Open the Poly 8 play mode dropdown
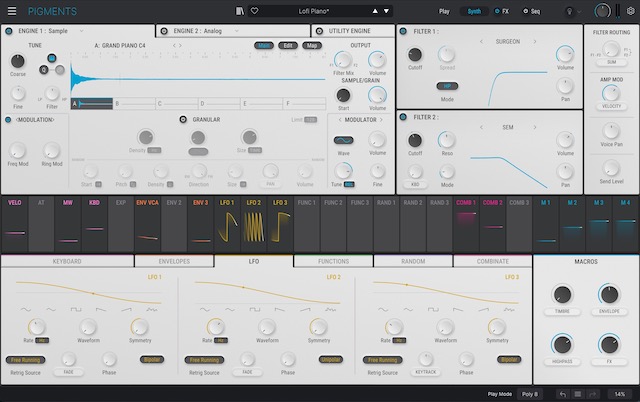 (x=530, y=394)
